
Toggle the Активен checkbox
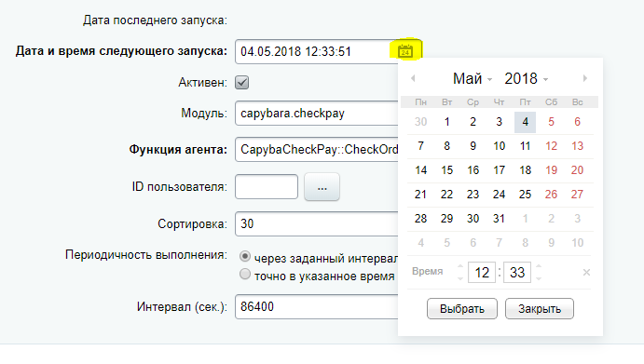[242, 83]
